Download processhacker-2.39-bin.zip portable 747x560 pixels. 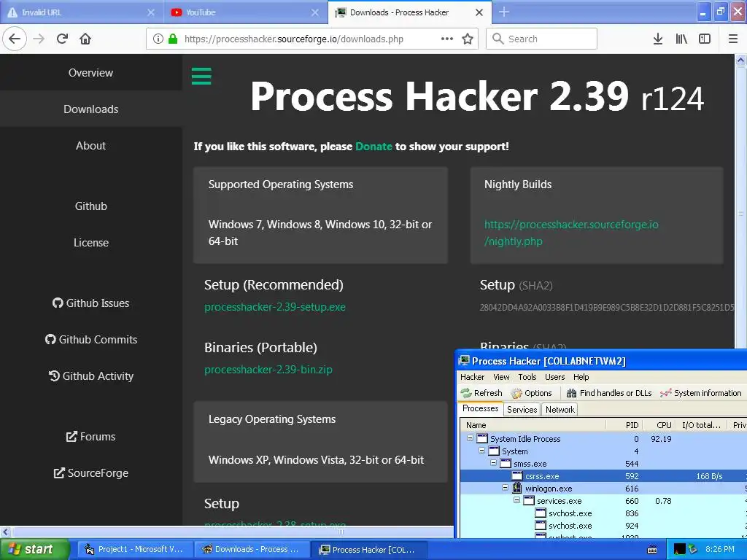tap(268, 370)
